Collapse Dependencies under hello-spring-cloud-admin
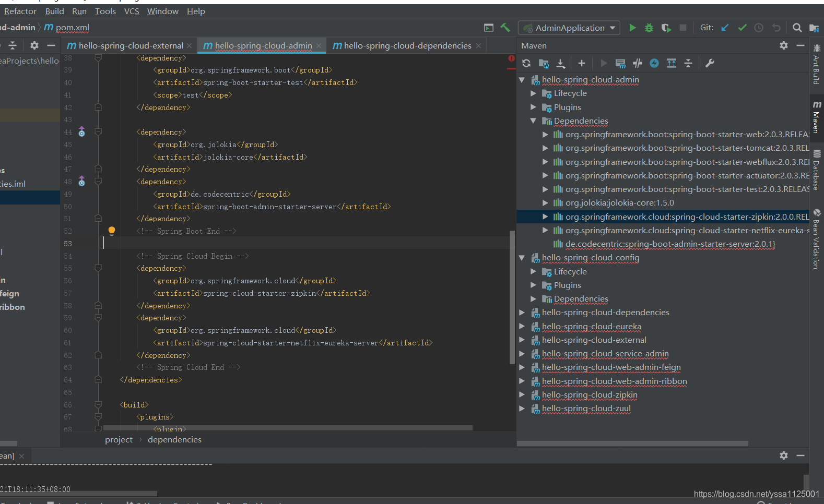 click(533, 121)
